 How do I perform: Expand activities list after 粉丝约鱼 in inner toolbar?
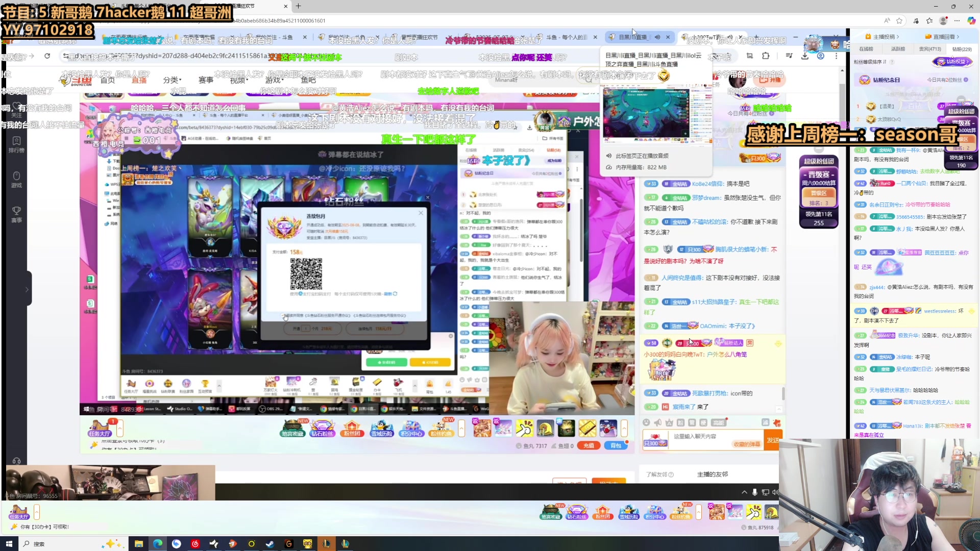[461, 428]
